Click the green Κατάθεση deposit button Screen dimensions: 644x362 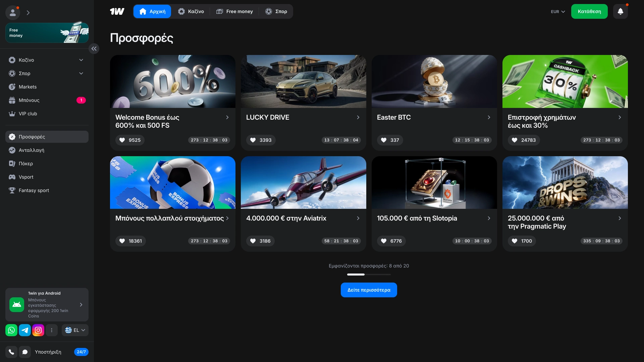pos(589,11)
